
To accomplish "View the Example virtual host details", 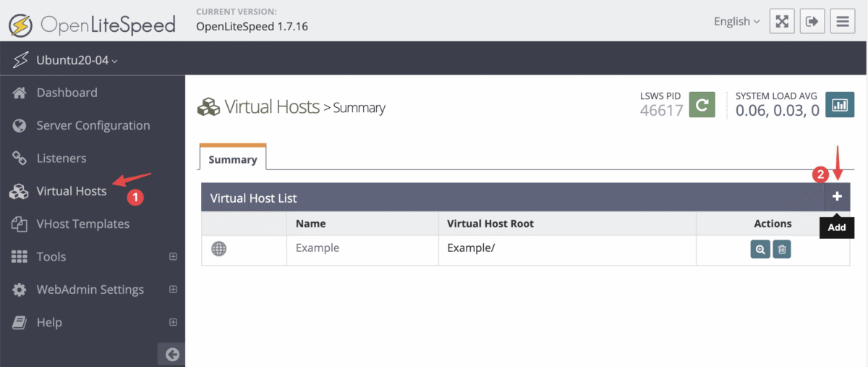I will [760, 249].
